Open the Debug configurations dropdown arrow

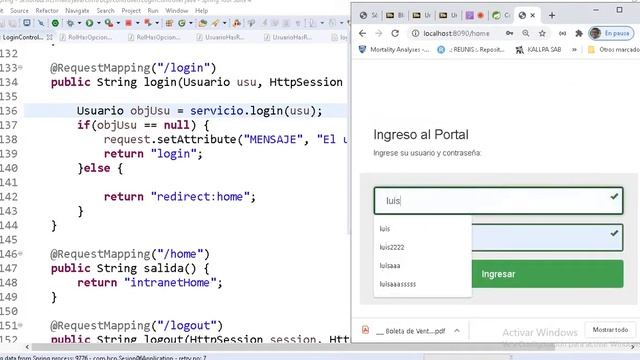point(79,23)
